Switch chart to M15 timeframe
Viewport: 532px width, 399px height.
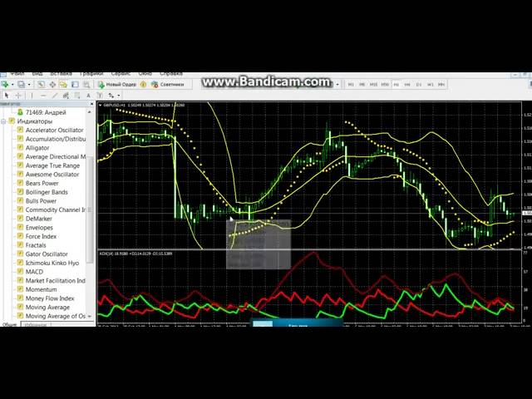tap(373, 85)
